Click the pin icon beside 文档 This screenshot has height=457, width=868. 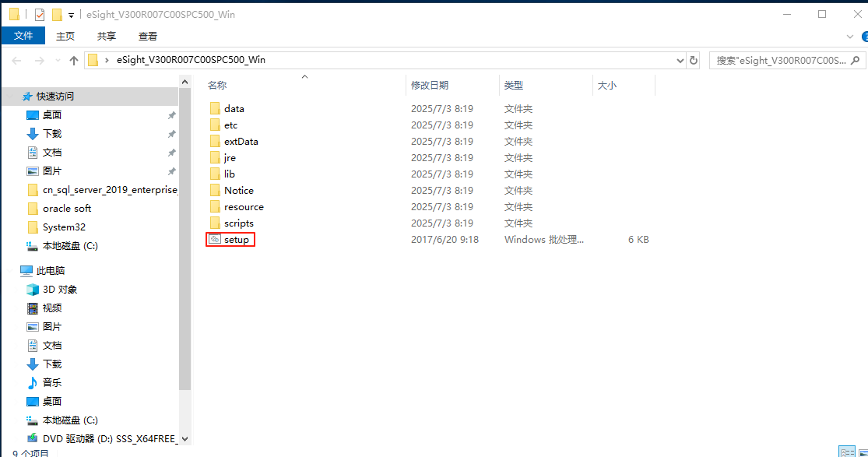tap(171, 153)
